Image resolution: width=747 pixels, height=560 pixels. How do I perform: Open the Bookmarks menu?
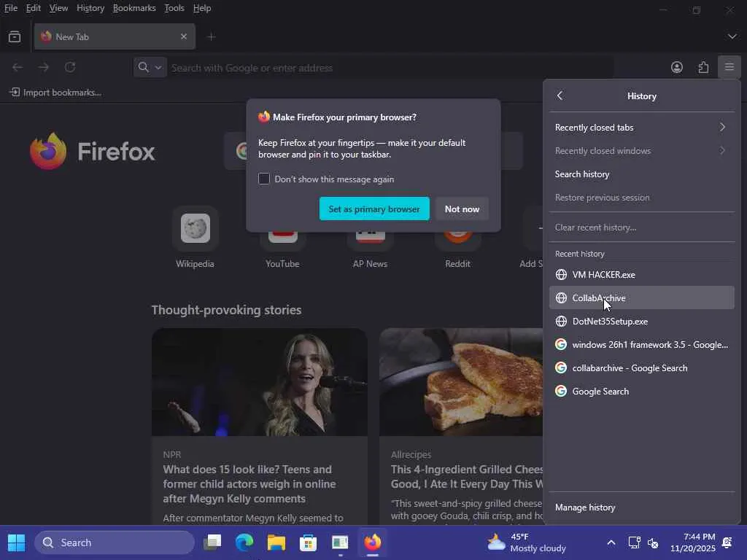[134, 8]
